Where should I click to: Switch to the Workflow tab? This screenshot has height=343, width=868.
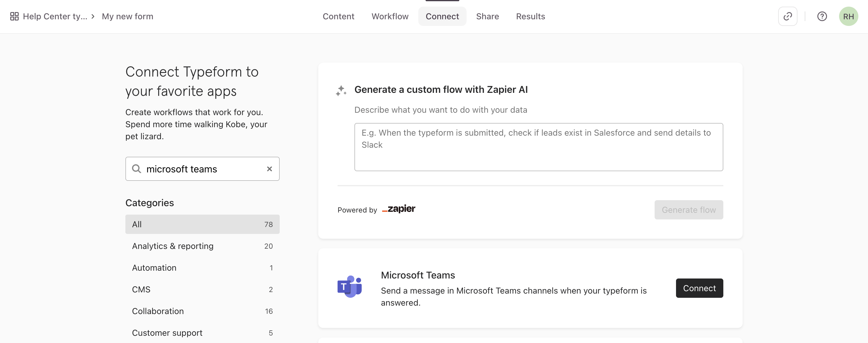pos(390,16)
